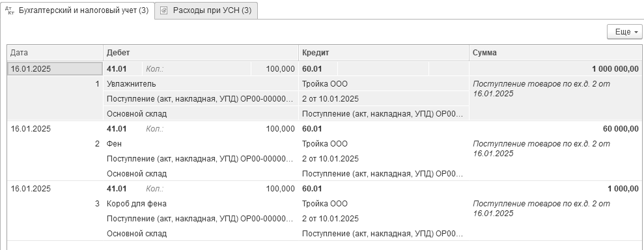Click the Кредит column header
644x250 pixels.
tap(384, 53)
